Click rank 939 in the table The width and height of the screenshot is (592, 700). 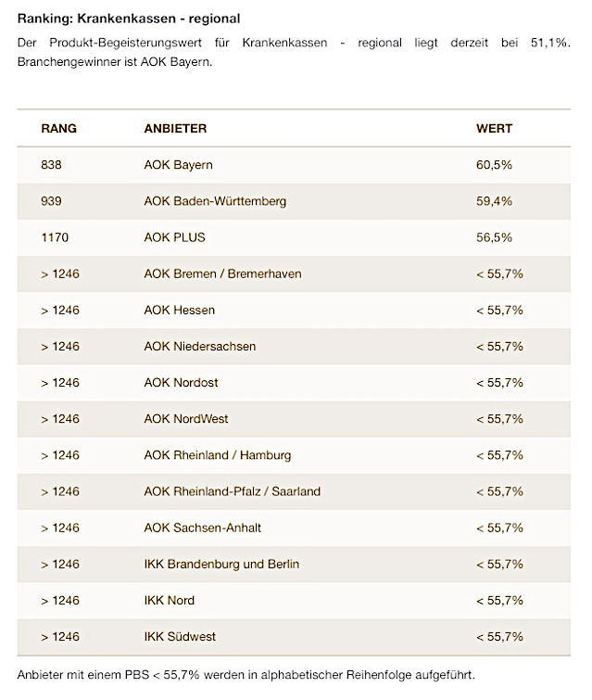[51, 201]
